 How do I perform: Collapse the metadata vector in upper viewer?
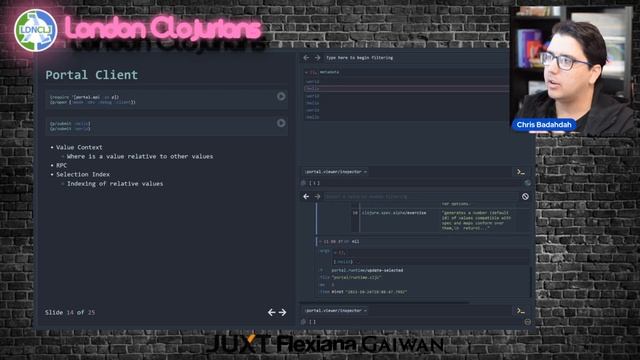point(306,72)
